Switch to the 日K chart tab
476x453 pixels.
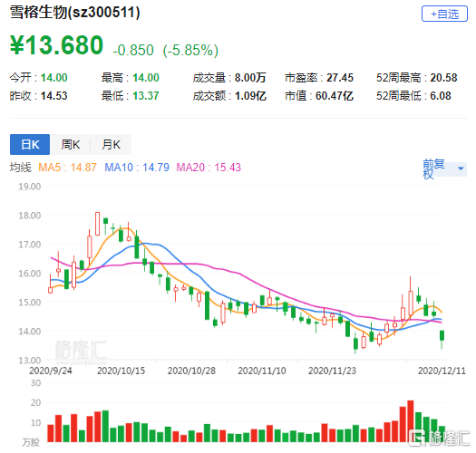pyautogui.click(x=30, y=144)
